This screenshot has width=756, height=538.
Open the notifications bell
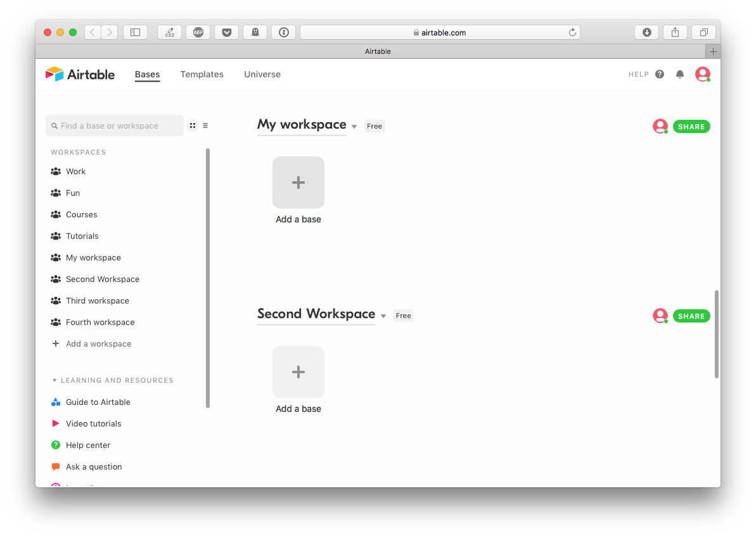coord(680,74)
